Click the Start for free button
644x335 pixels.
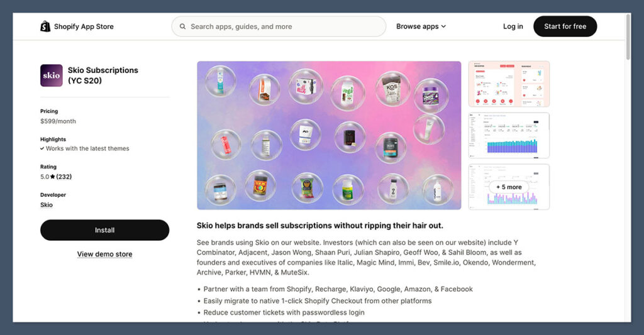pos(565,26)
